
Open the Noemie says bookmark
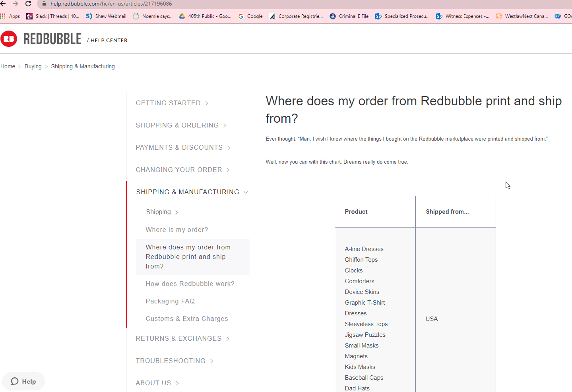click(x=153, y=16)
